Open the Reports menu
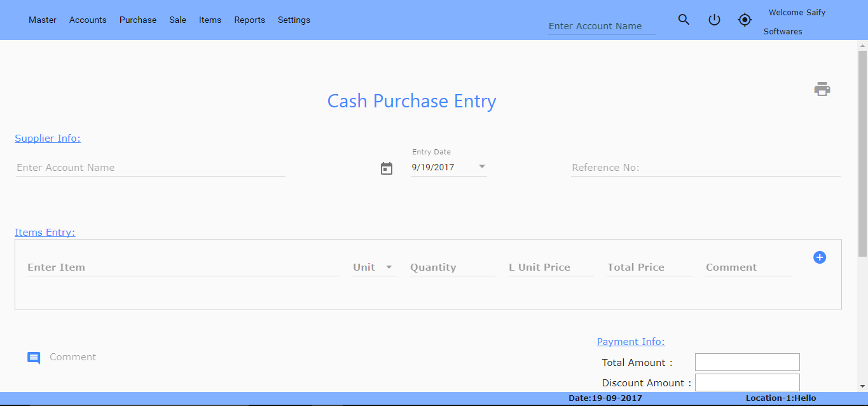This screenshot has width=868, height=406. [249, 20]
